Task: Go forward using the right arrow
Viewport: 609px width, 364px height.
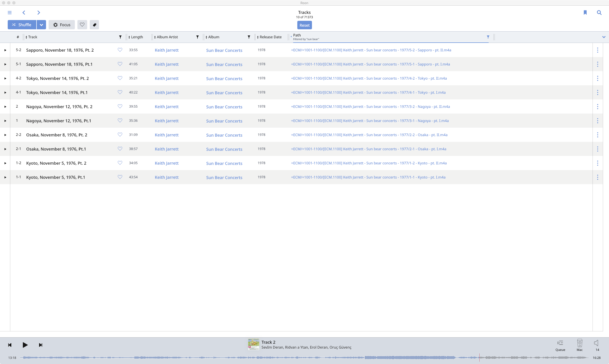Action: (x=39, y=13)
